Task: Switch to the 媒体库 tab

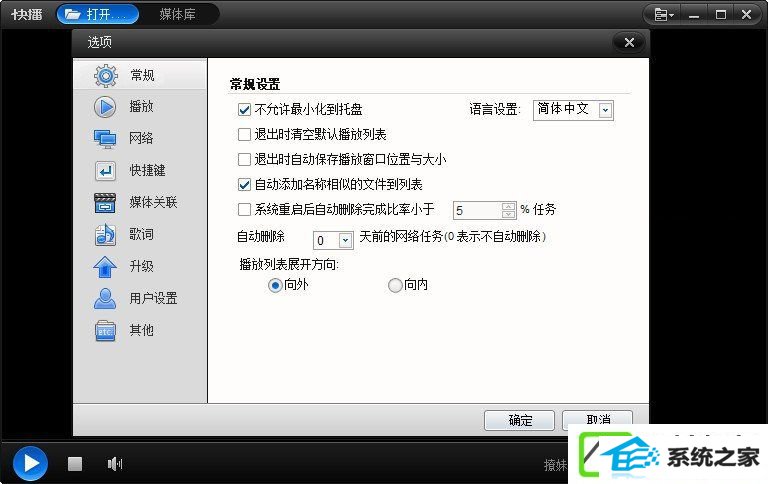Action: (x=177, y=14)
